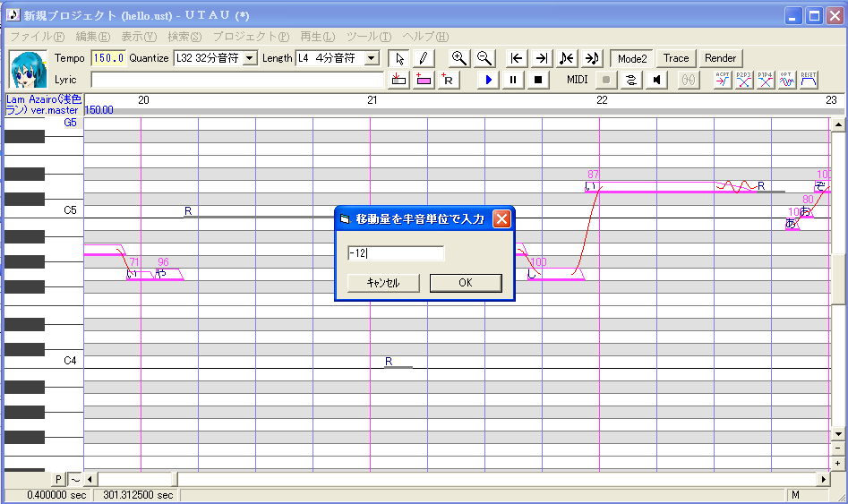
Task: Stop playback with the stop button
Action: point(538,80)
